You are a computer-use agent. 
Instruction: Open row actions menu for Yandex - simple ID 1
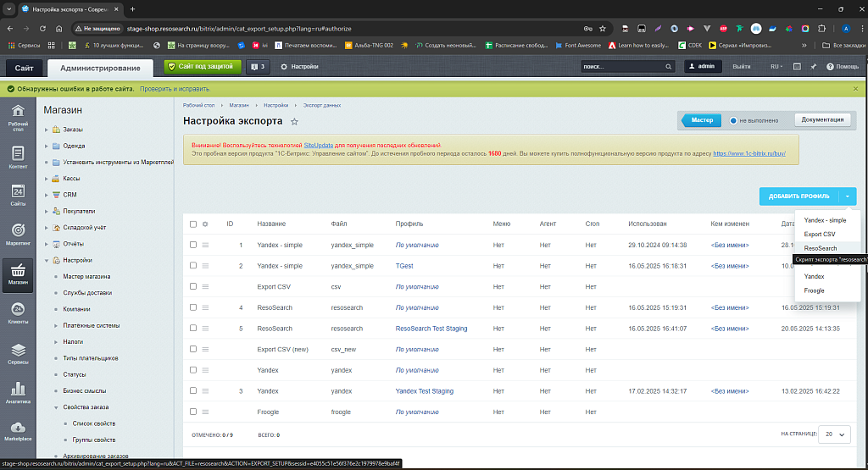coord(204,245)
